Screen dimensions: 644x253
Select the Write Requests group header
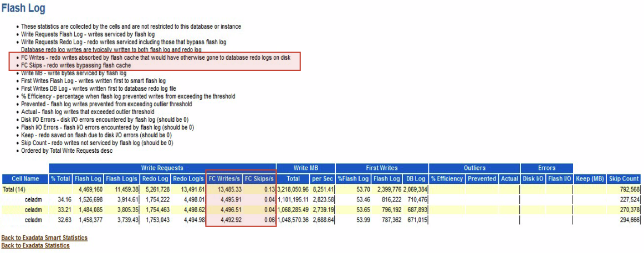[162, 168]
